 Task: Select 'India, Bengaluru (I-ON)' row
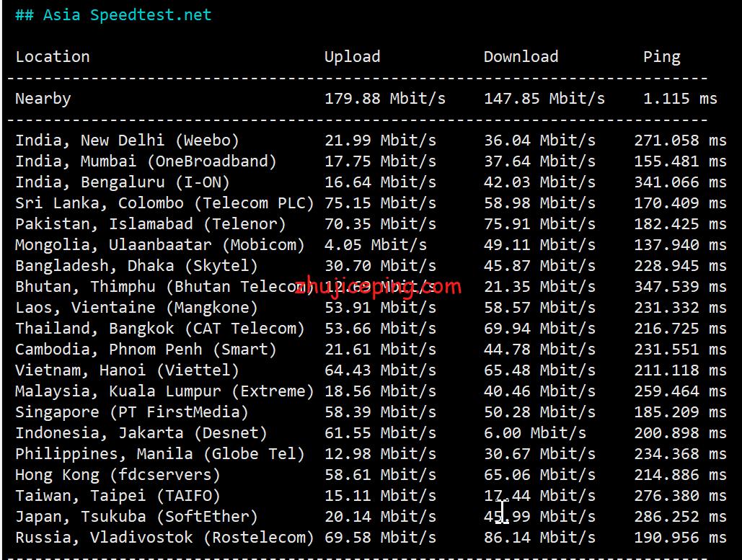coord(371,182)
